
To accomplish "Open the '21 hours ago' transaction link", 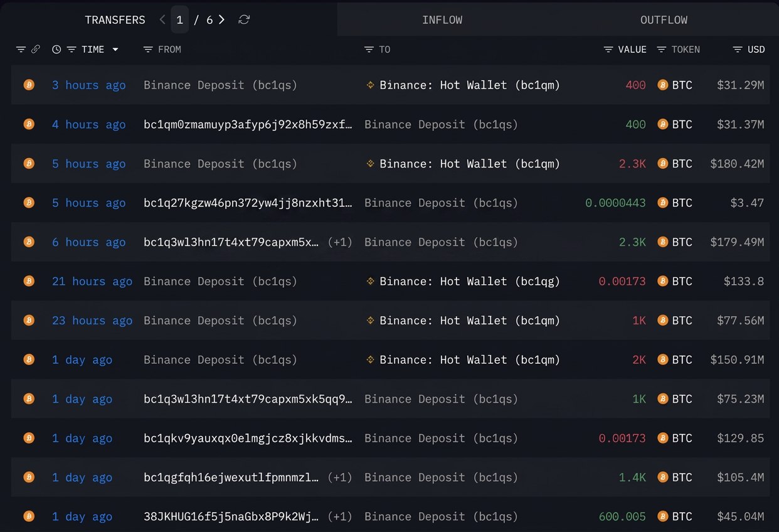I will (92, 281).
